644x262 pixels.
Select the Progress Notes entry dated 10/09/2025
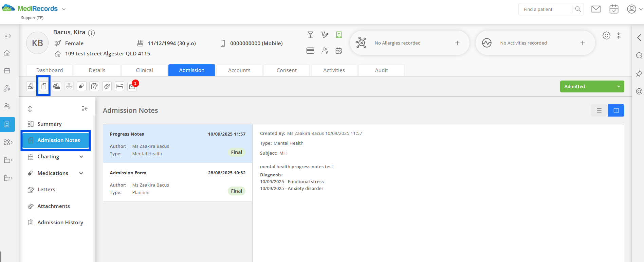[178, 144]
